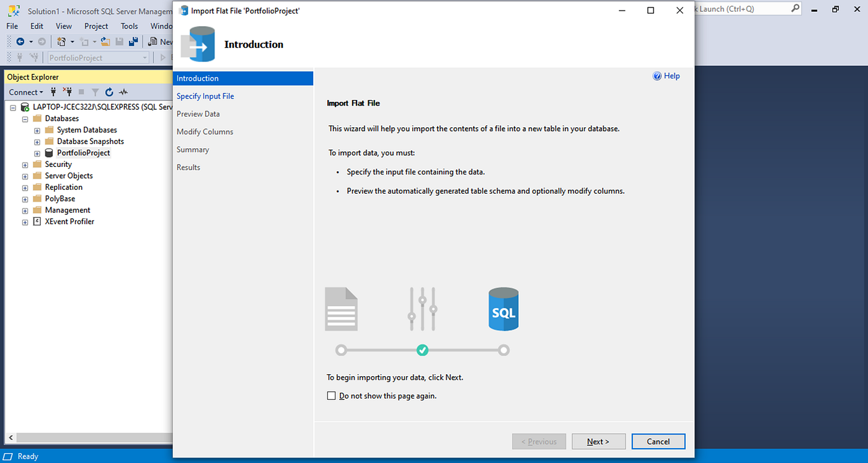The image size is (868, 463).
Task: Check 'Do not show this page again'
Action: coord(331,395)
